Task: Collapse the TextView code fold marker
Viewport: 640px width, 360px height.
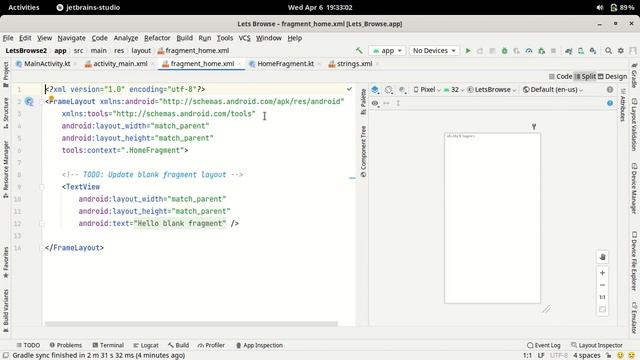Action: [x=42, y=187]
